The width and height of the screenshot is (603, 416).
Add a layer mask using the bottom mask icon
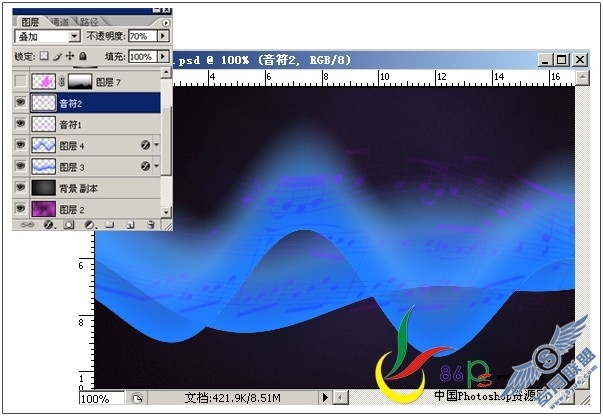click(69, 225)
